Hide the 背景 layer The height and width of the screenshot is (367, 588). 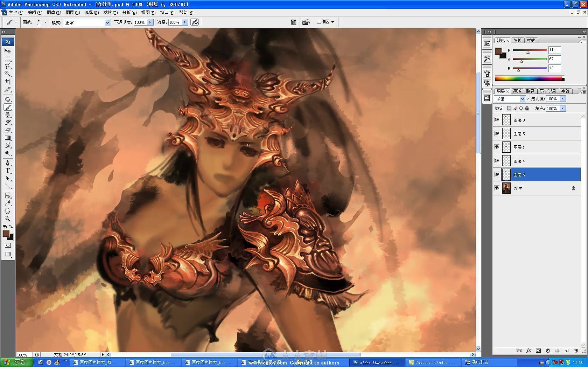tap(497, 188)
